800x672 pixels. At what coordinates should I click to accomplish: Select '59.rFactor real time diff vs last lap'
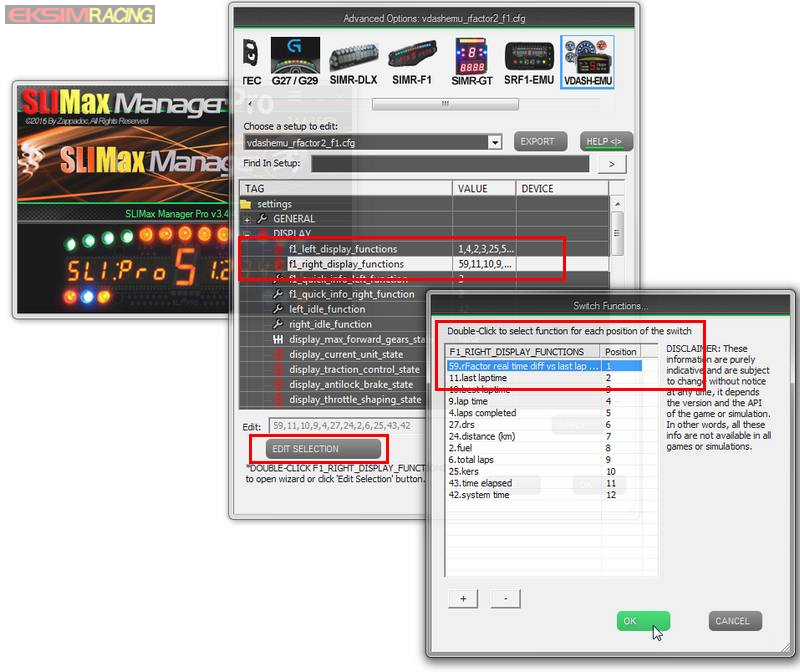point(544,366)
